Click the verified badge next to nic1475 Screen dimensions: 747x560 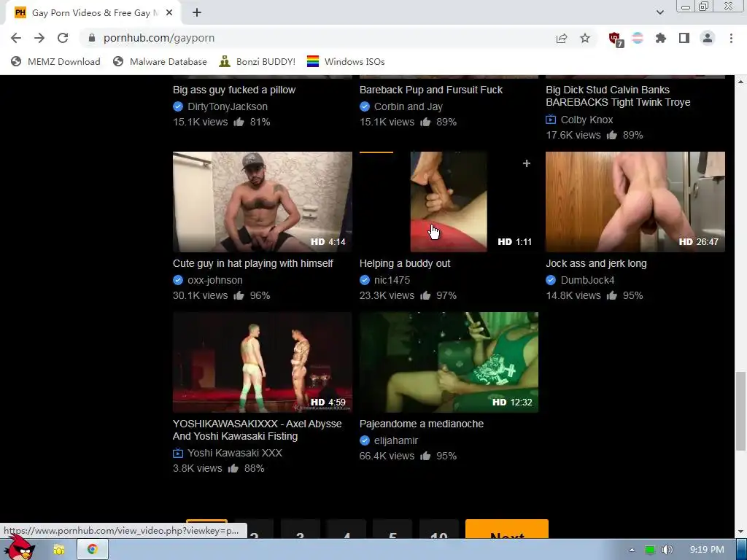tap(365, 280)
